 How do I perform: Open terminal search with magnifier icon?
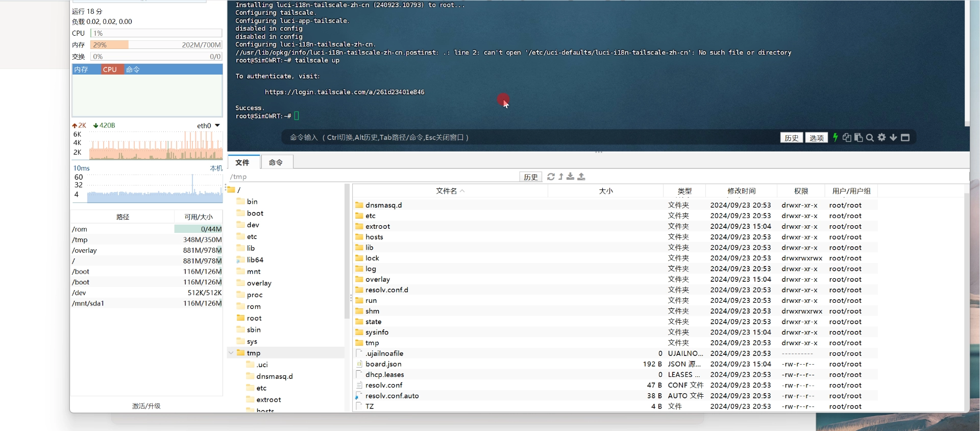(870, 137)
